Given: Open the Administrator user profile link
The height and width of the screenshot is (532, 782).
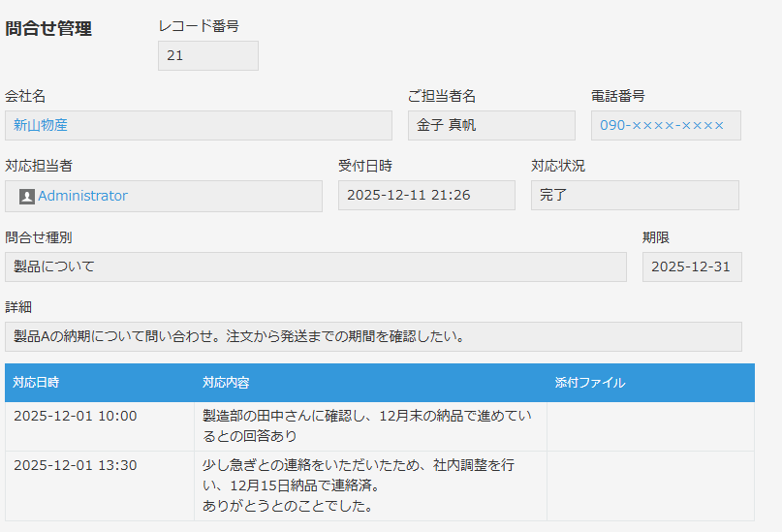Looking at the screenshot, I should coord(82,196).
